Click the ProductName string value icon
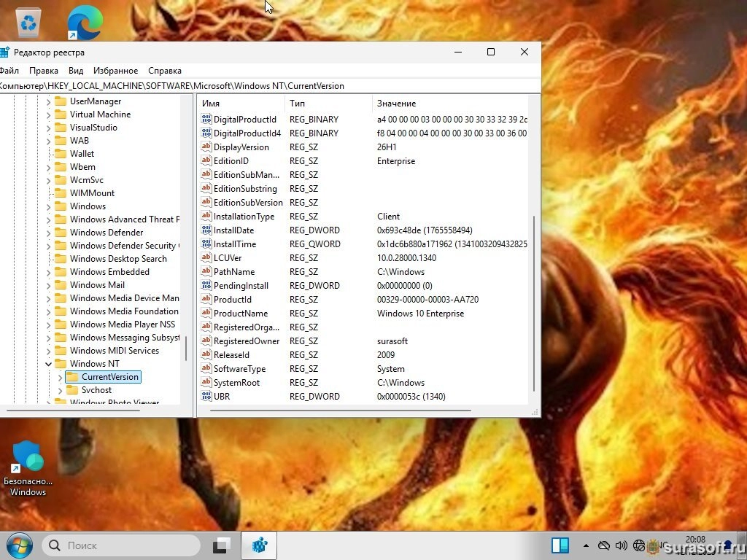Viewport: 747px width, 560px height. point(206,313)
